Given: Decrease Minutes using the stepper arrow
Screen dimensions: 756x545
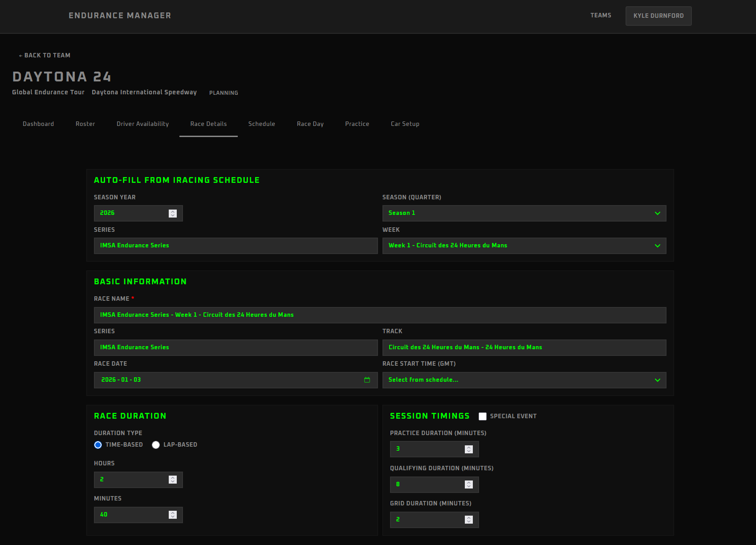Looking at the screenshot, I should (x=173, y=517).
